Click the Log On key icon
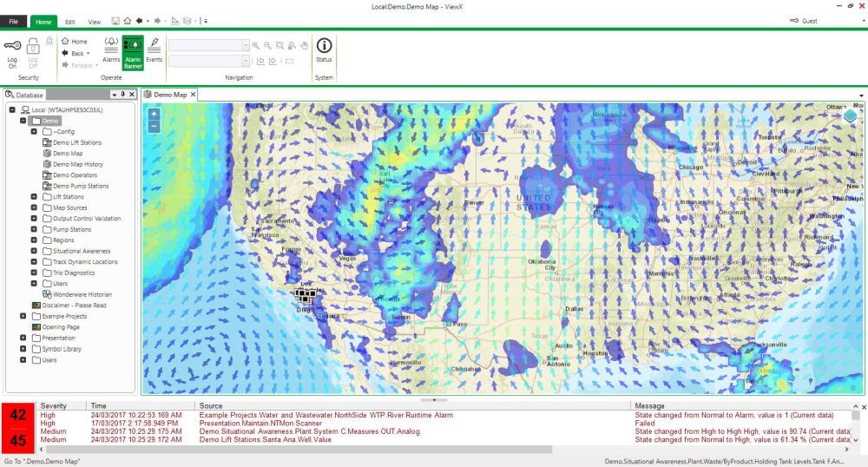This screenshot has height=467, width=868. pos(12,47)
